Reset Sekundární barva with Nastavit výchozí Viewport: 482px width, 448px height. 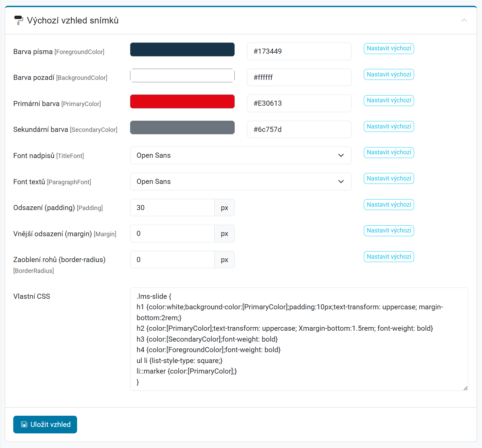389,126
